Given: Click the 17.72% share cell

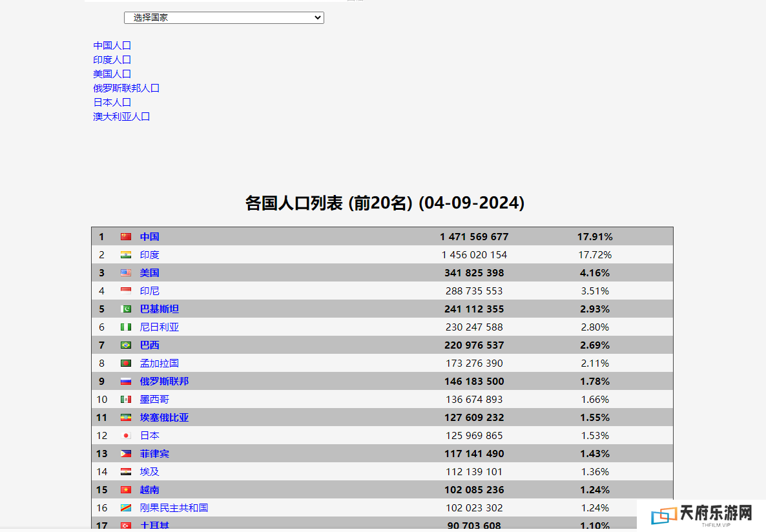Looking at the screenshot, I should click(x=595, y=254).
